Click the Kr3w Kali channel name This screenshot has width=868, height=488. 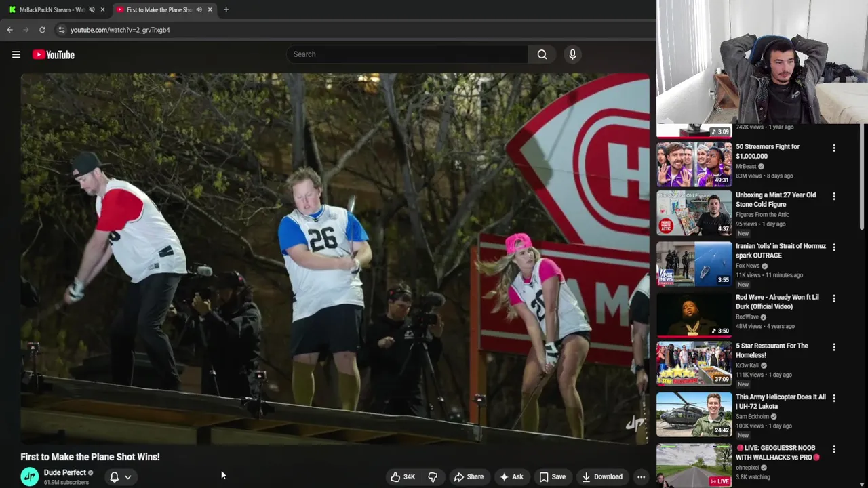click(x=748, y=365)
